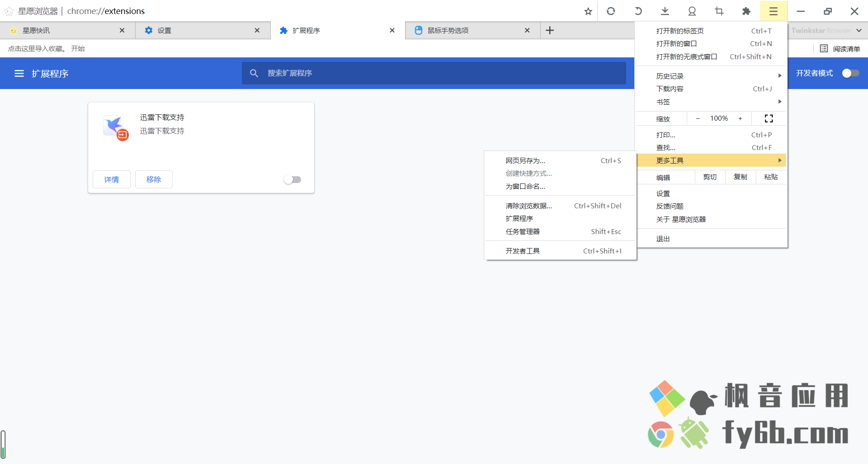Switch to the 鼠标手势选项 tab
The height and width of the screenshot is (464, 868).
click(472, 30)
